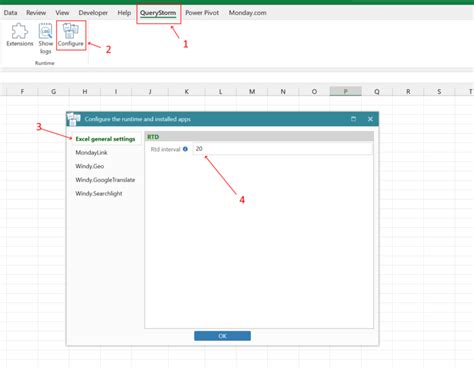Open the View ribbon tab
This screenshot has height=369, width=474.
tap(62, 13)
